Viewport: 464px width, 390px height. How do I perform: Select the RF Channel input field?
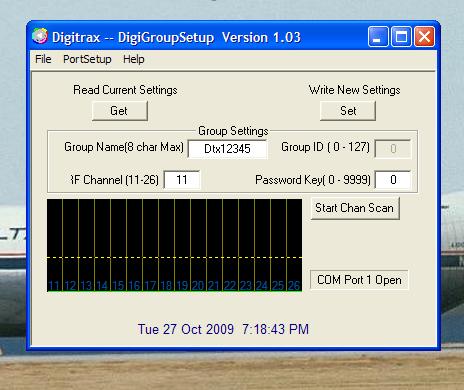click(x=182, y=180)
